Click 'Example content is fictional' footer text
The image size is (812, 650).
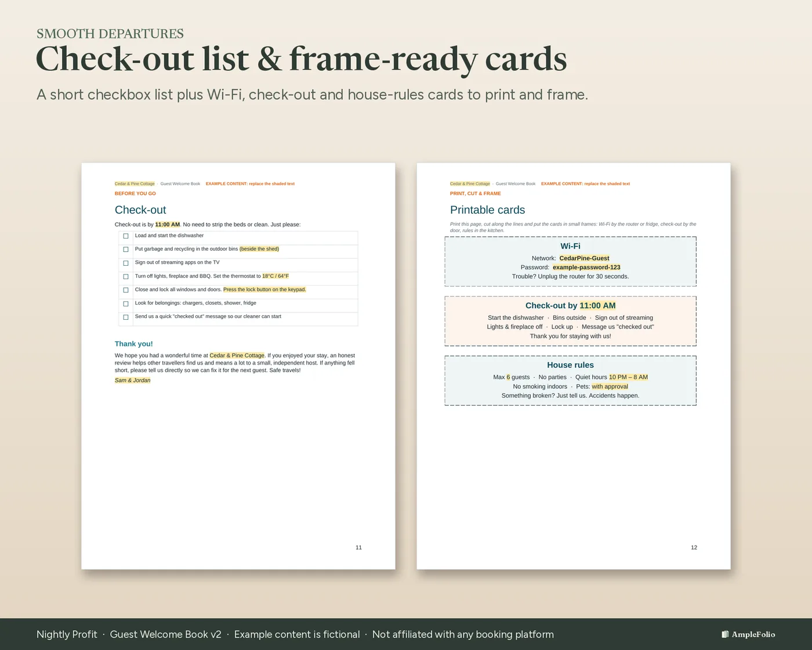(x=297, y=634)
